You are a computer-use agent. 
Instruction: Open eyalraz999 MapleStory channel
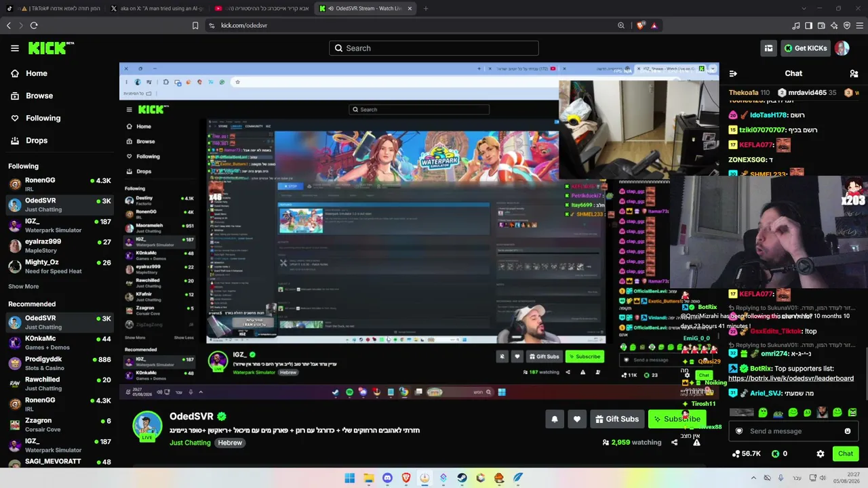click(x=60, y=246)
